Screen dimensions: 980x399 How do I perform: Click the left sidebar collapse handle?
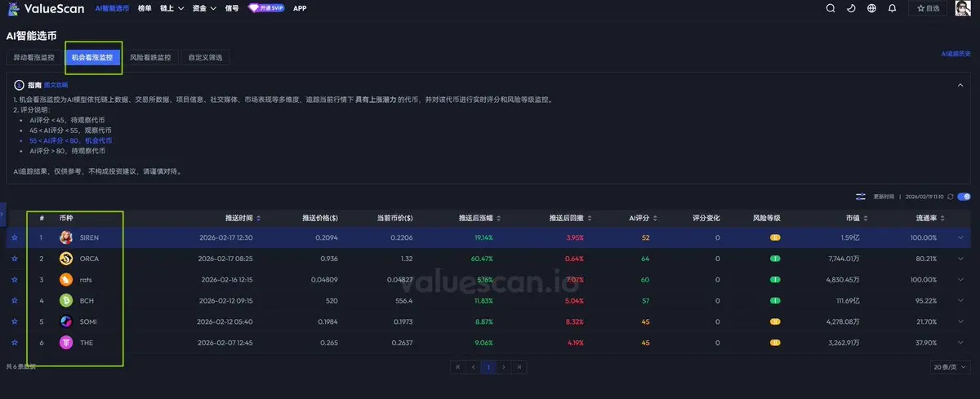pyautogui.click(x=2, y=213)
